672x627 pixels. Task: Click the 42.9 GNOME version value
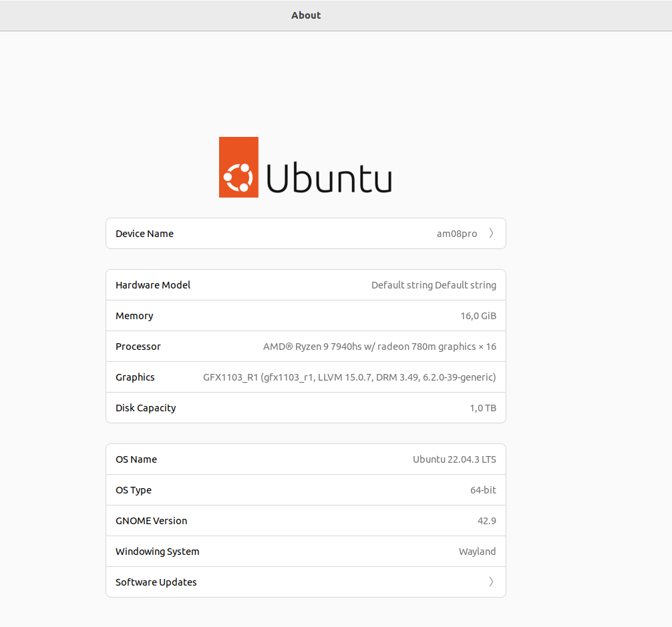tap(487, 521)
